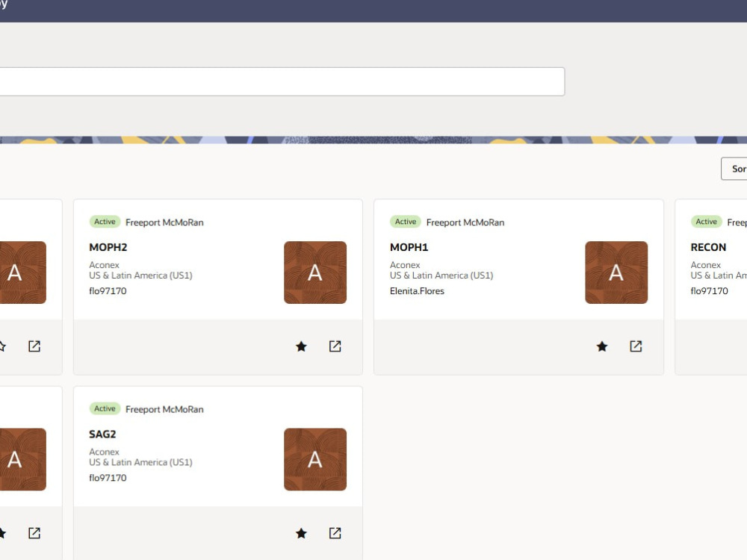
Task: Toggle favorite star on SAG2 card
Action: (x=301, y=533)
